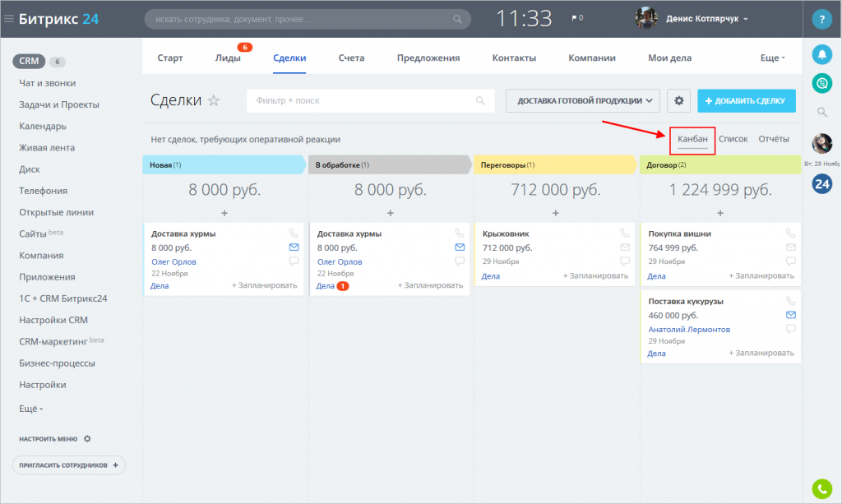The height and width of the screenshot is (504, 842).
Task: Open contact avatar in right sidebar
Action: click(821, 143)
